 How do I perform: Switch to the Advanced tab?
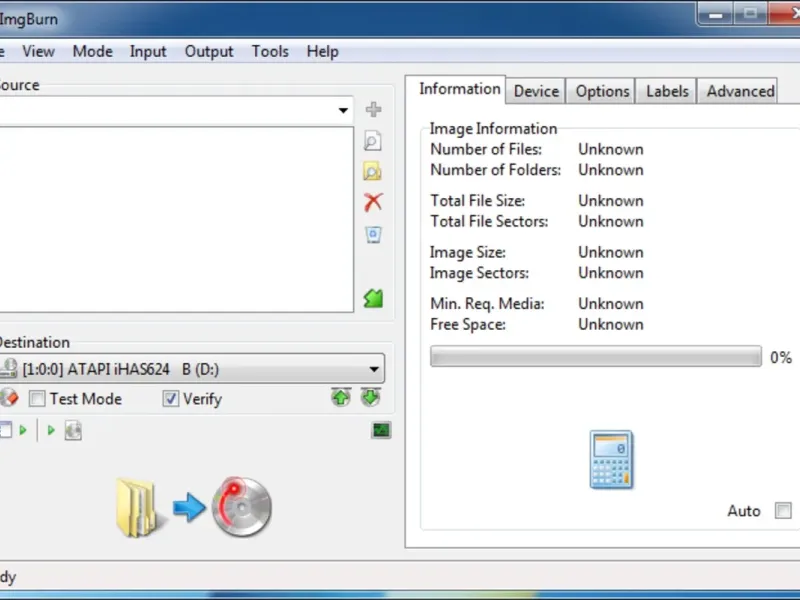[740, 91]
